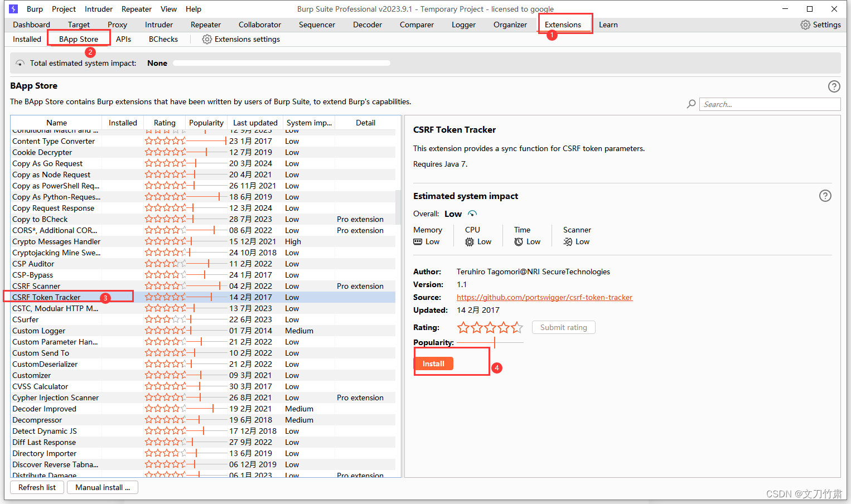Open Extensions settings gear
The image size is (851, 504).
(207, 39)
